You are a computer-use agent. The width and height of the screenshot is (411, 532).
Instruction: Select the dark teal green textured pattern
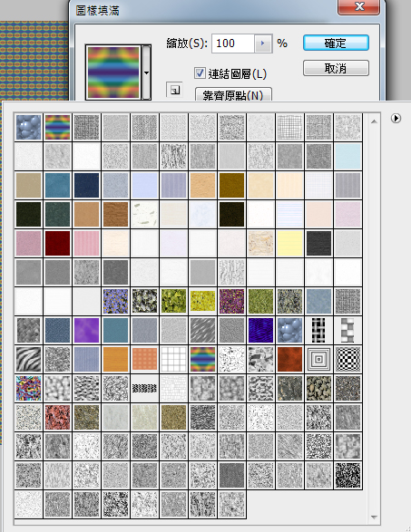(x=57, y=214)
